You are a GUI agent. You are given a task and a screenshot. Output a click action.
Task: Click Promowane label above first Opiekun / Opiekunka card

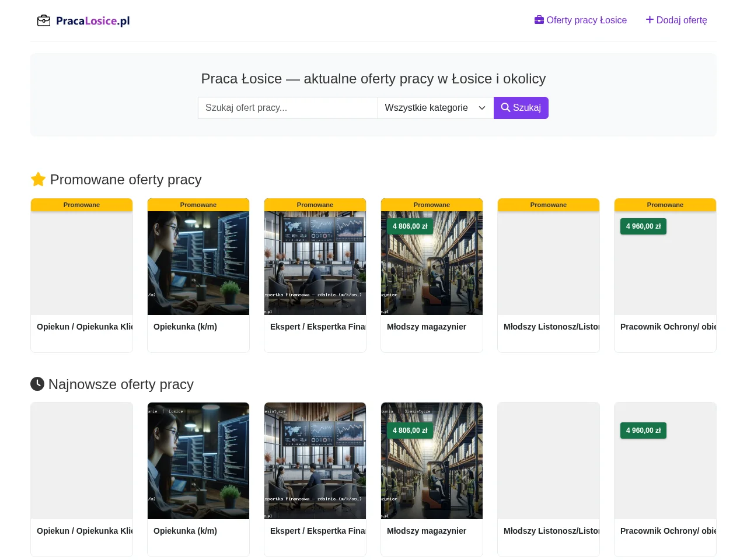(x=82, y=205)
